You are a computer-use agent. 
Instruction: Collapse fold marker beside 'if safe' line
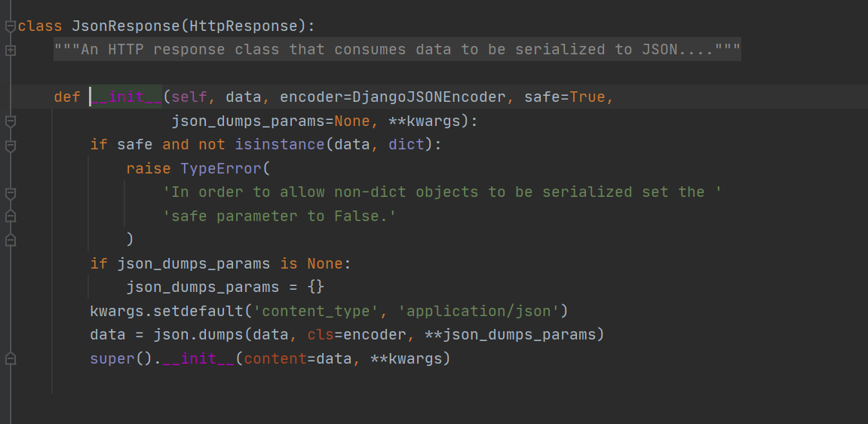pos(10,145)
